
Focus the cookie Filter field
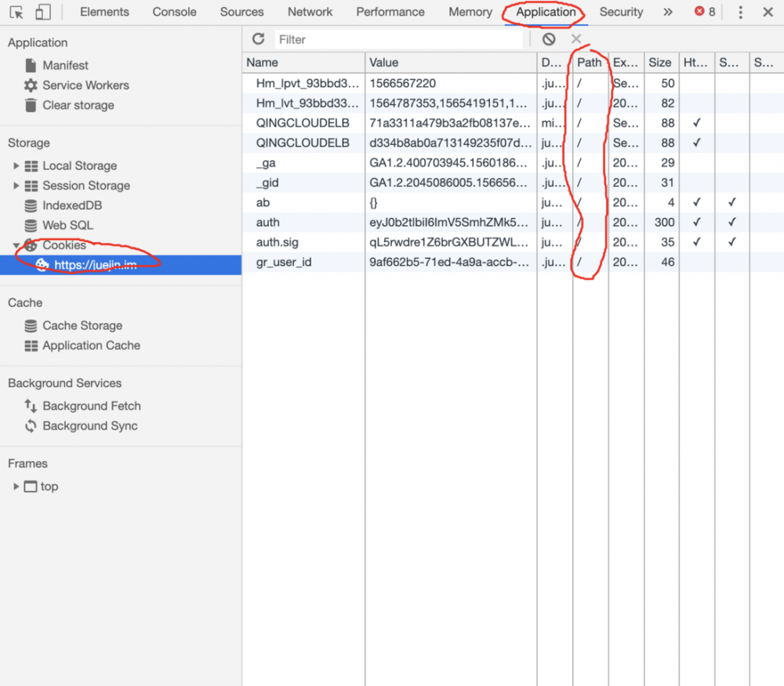(398, 39)
